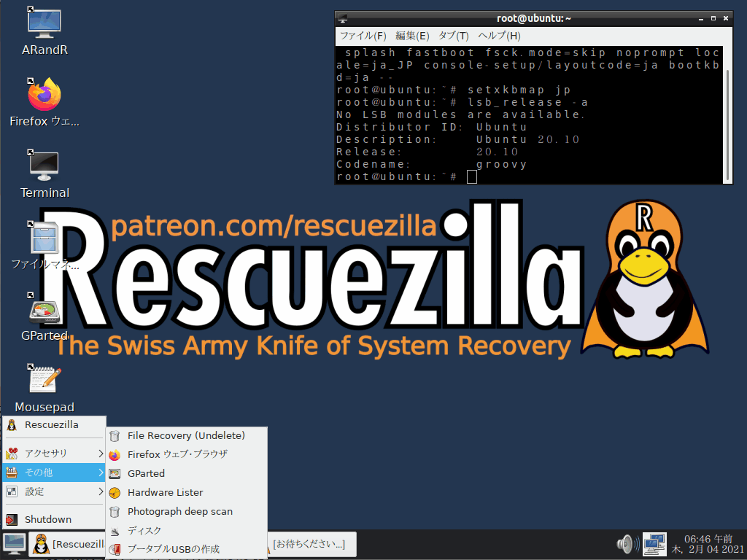Open the terminal タブ(T) menu

click(x=454, y=36)
